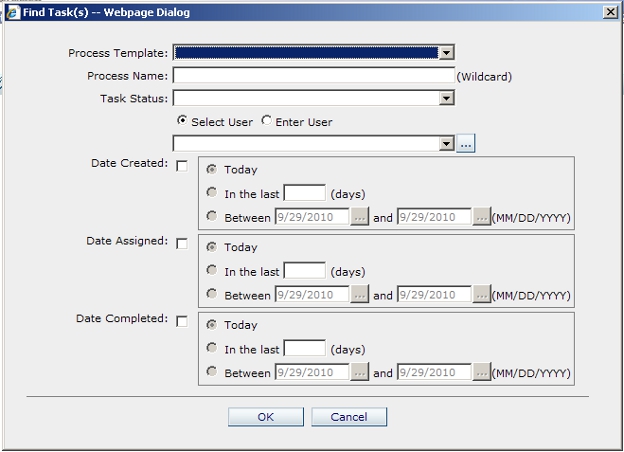
Task: Expand the user selection dropdown
Action: [447, 144]
